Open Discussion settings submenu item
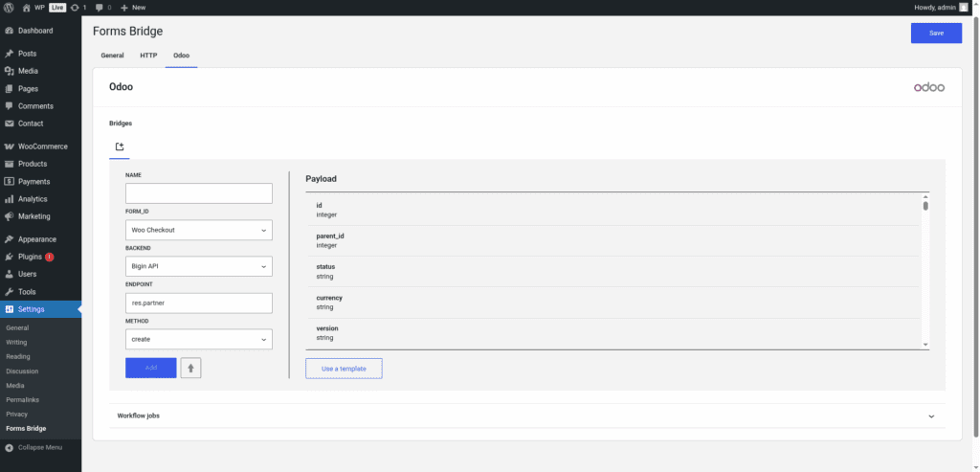980x472 pixels. coord(20,371)
